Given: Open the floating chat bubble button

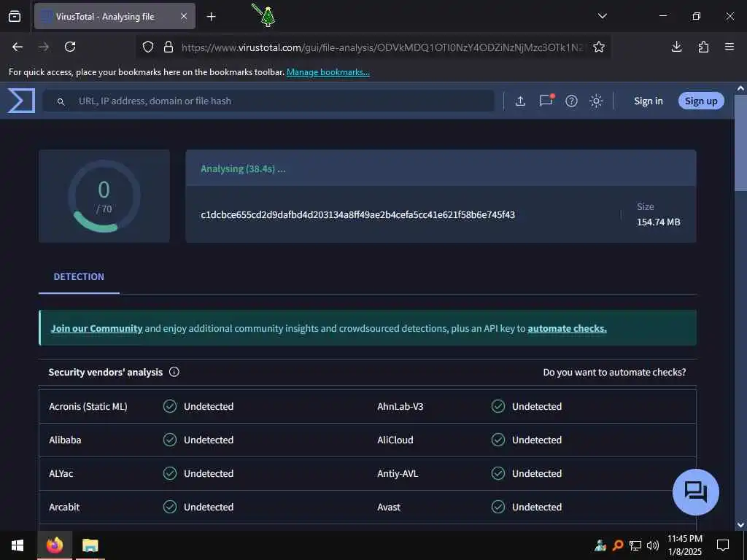Looking at the screenshot, I should [695, 492].
